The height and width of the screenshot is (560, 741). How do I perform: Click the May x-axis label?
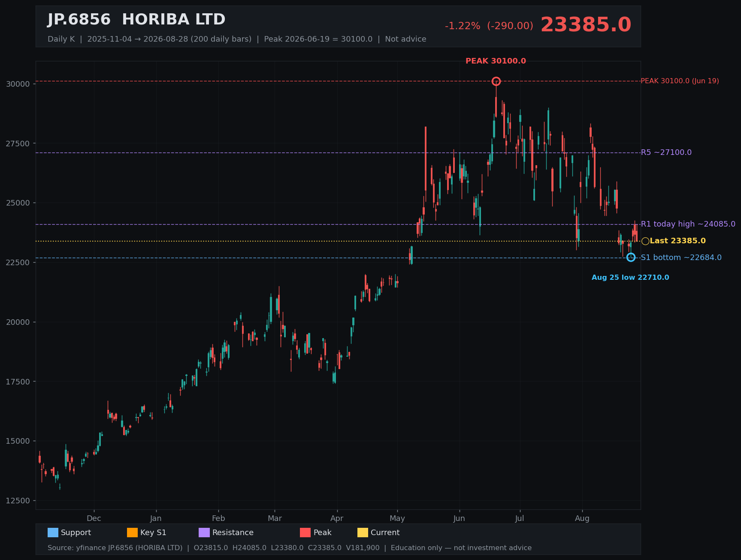pos(397,518)
